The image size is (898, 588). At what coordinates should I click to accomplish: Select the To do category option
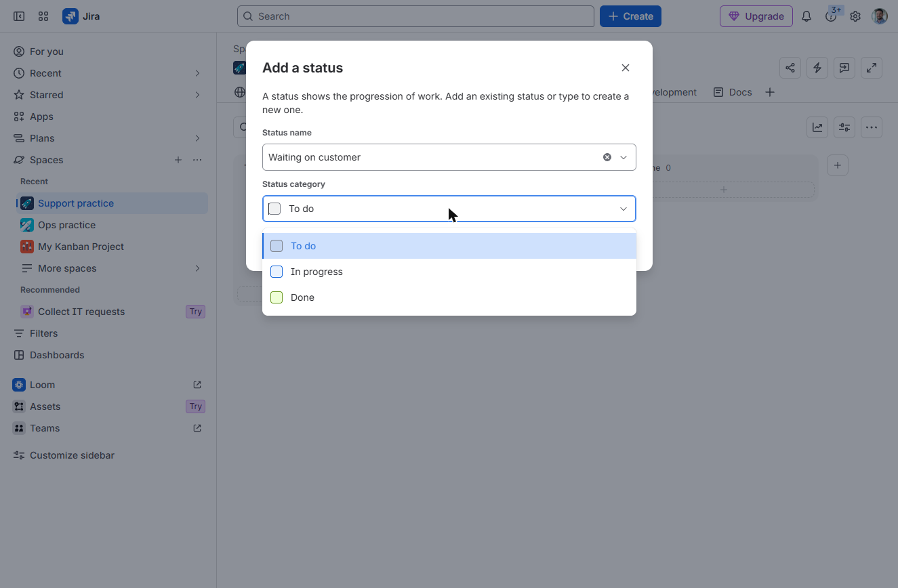pos(449,246)
